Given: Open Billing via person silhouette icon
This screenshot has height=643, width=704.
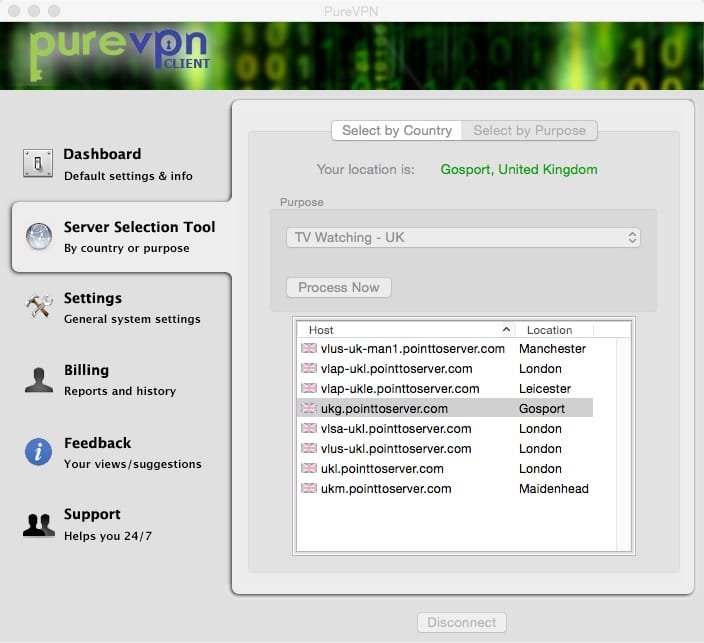Looking at the screenshot, I should pos(38,380).
